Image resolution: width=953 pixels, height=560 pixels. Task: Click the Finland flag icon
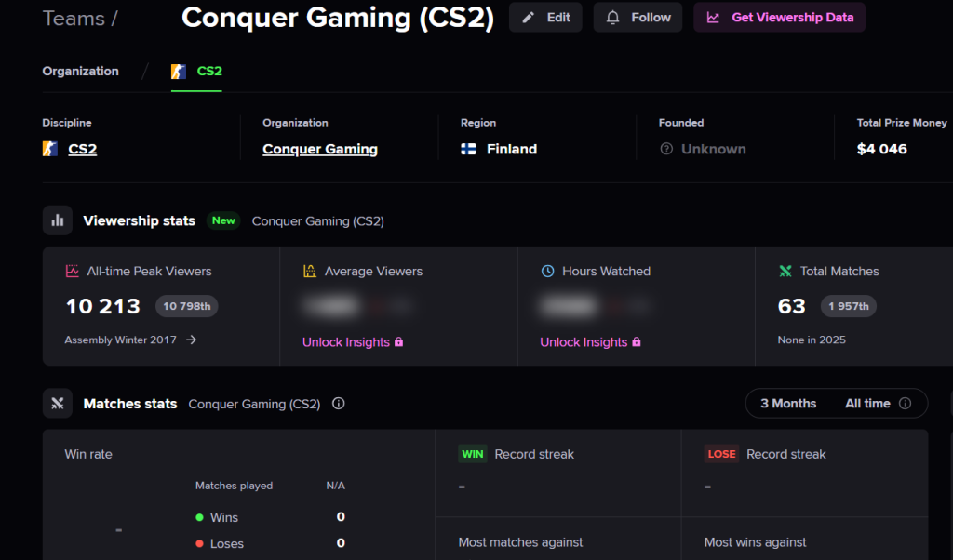(x=469, y=149)
